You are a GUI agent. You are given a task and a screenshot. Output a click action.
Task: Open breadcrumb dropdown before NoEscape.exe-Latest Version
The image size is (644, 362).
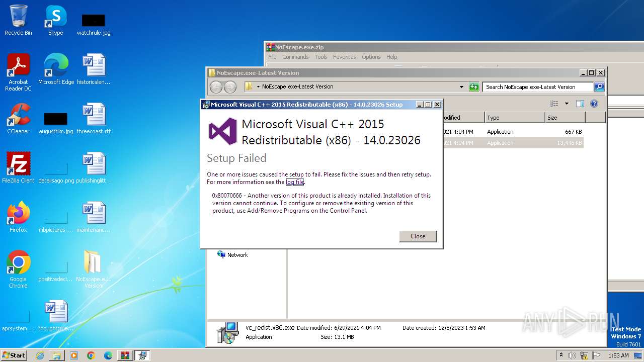tap(258, 86)
